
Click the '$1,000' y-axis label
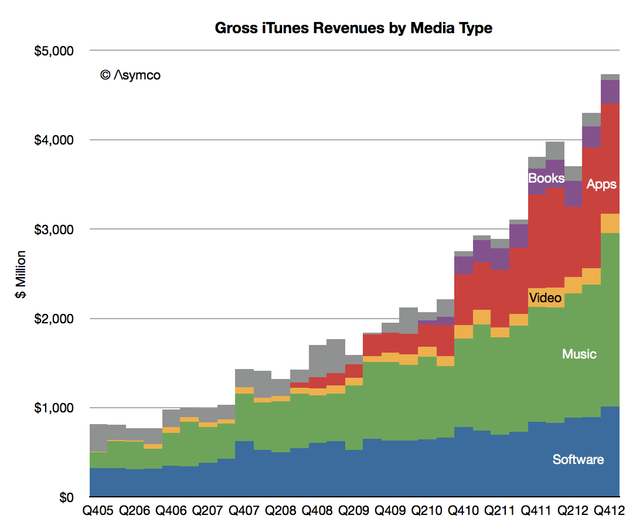[x=54, y=408]
